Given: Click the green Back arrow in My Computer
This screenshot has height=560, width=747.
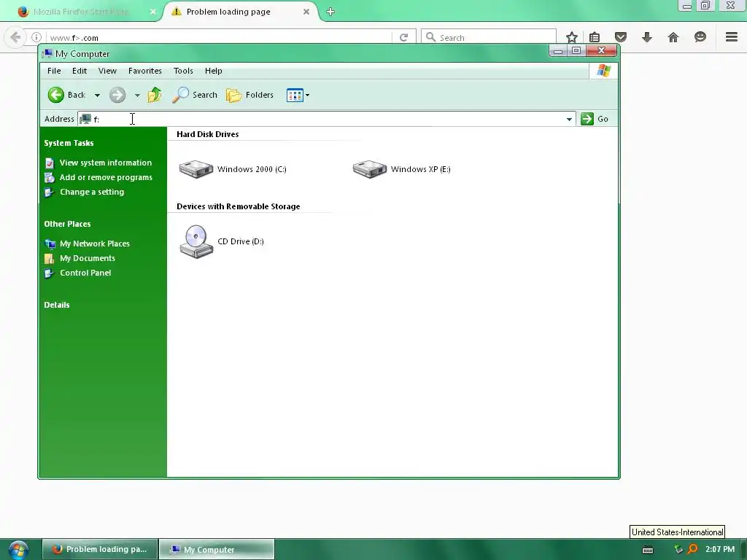Looking at the screenshot, I should coord(55,95).
